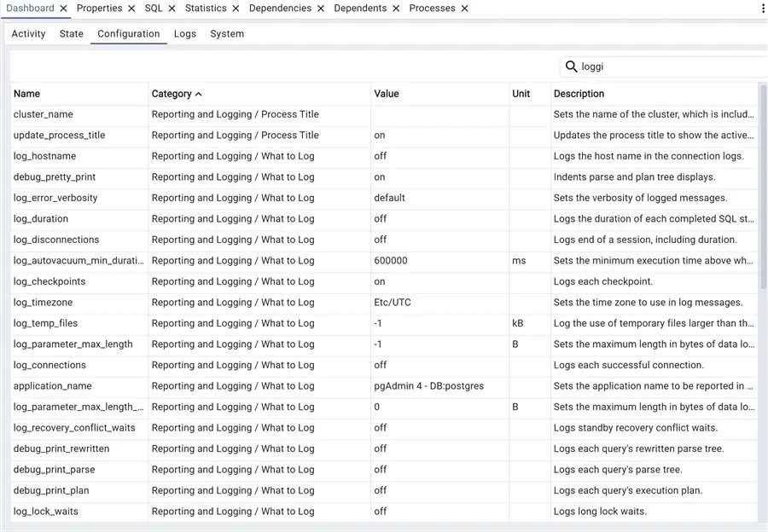Image resolution: width=768 pixels, height=532 pixels.
Task: Close the Statistics tab
Action: tap(236, 8)
